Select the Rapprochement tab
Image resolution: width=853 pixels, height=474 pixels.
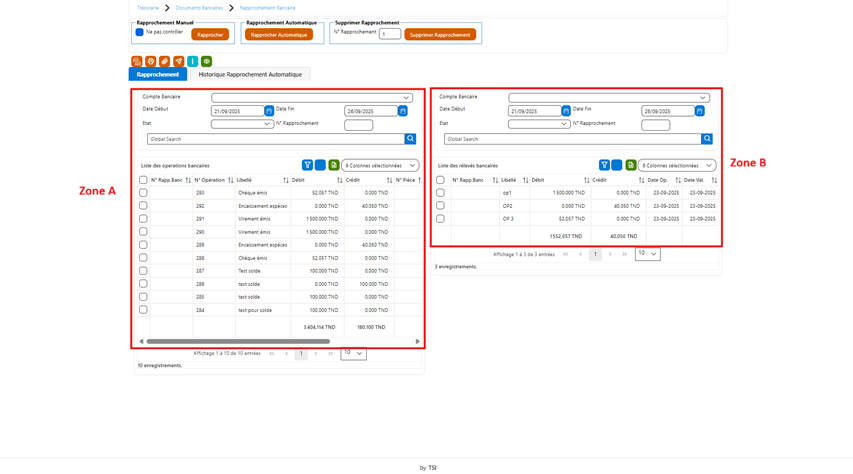[x=158, y=75]
